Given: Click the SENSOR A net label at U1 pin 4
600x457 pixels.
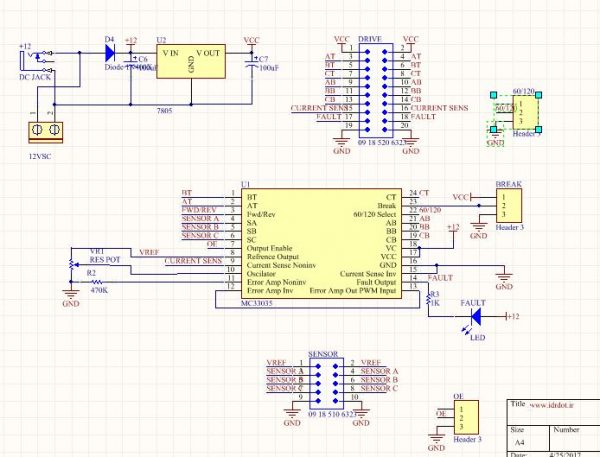Looking at the screenshot, I should 200,219.
